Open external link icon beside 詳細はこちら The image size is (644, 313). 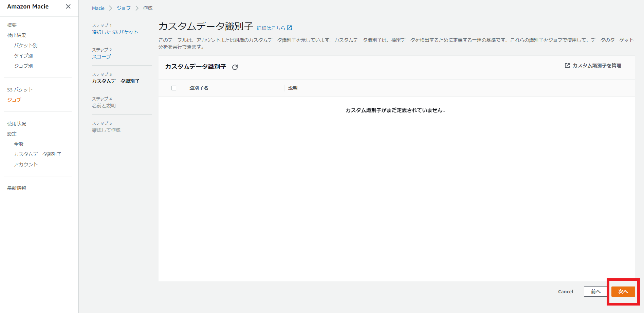[289, 28]
